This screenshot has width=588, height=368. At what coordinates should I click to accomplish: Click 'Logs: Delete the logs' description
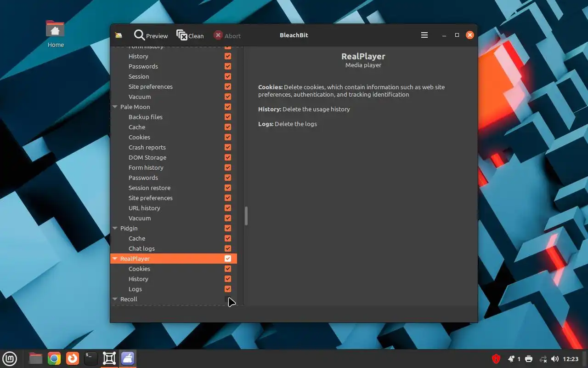pos(288,124)
